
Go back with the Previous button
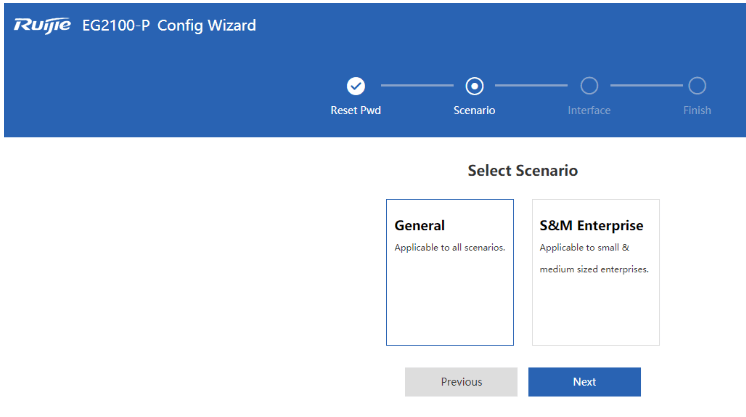tap(461, 382)
